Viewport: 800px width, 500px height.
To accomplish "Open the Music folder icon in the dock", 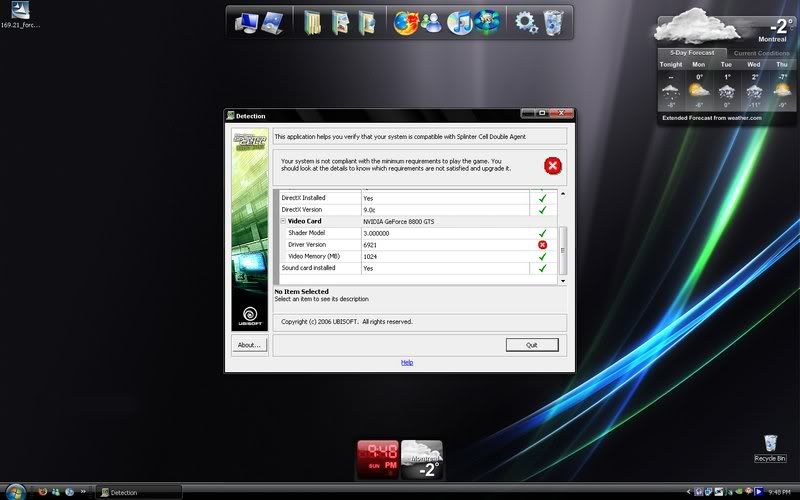I will click(367, 23).
